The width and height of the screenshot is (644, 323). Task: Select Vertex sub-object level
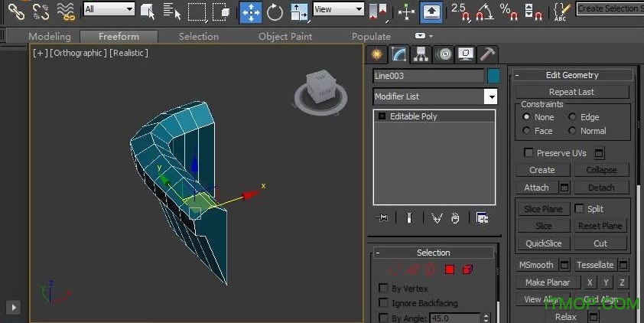395,269
